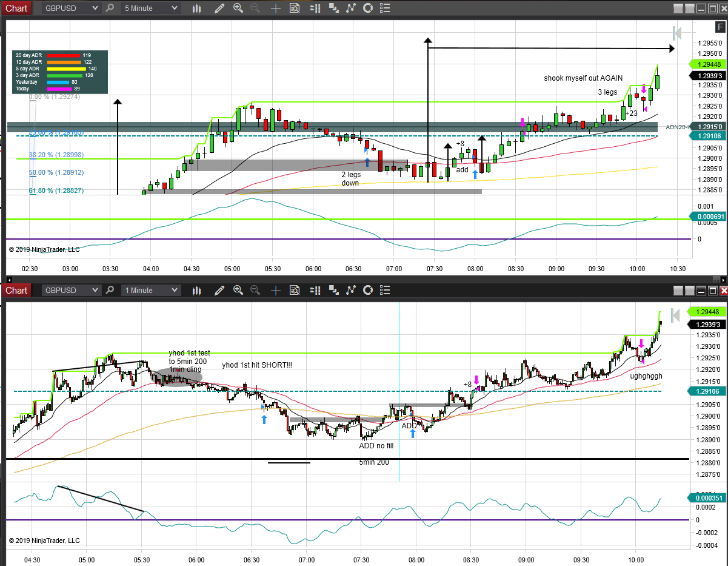Click instrument search magnifier in 1 Minute chart

[x=110, y=290]
